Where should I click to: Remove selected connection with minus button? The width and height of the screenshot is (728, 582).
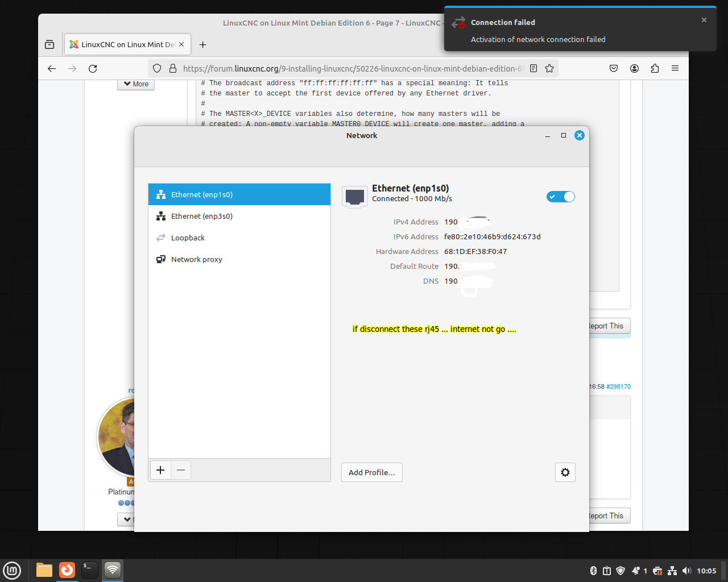(181, 470)
